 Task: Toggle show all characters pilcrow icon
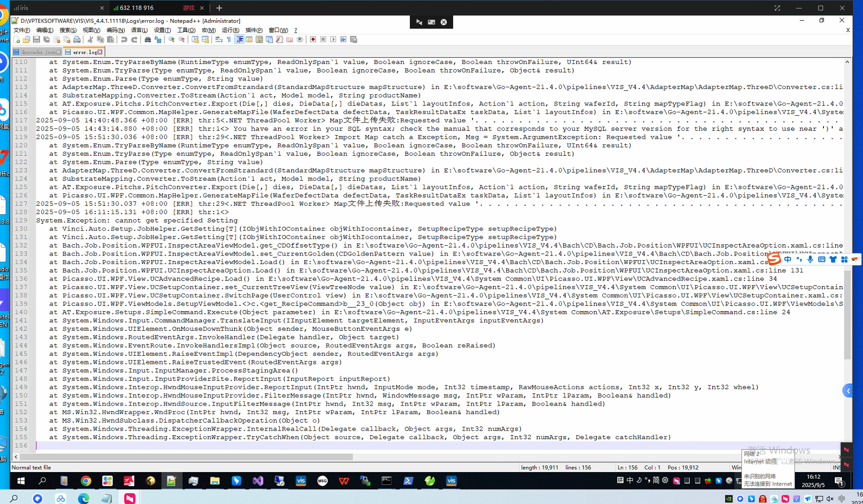point(229,40)
